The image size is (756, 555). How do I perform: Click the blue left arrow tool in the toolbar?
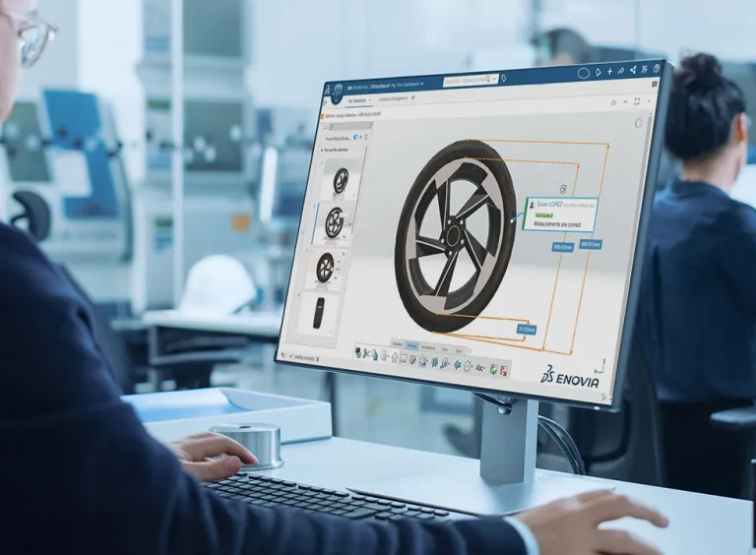pos(458,365)
